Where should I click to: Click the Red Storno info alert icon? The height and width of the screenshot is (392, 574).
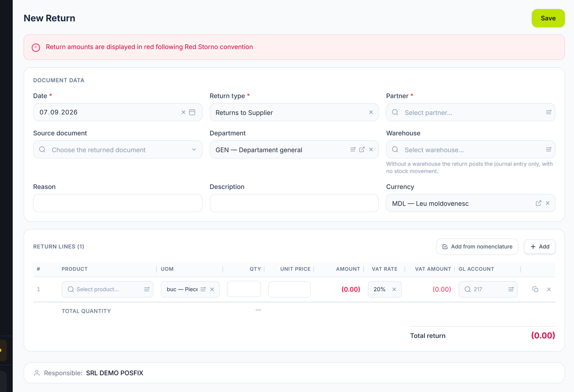[x=36, y=47]
